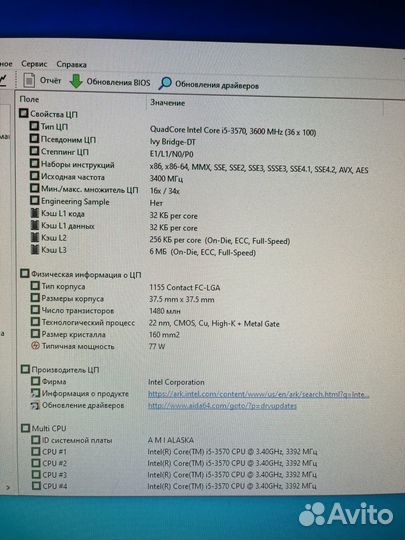Viewport: 405px width, 540px height.
Task: Click the 160 mm2 die size value
Action: click(164, 334)
